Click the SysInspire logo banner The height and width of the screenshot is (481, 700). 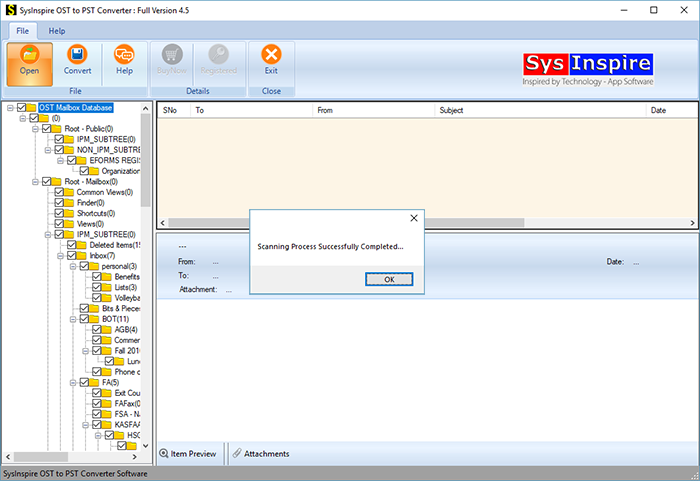tap(588, 69)
